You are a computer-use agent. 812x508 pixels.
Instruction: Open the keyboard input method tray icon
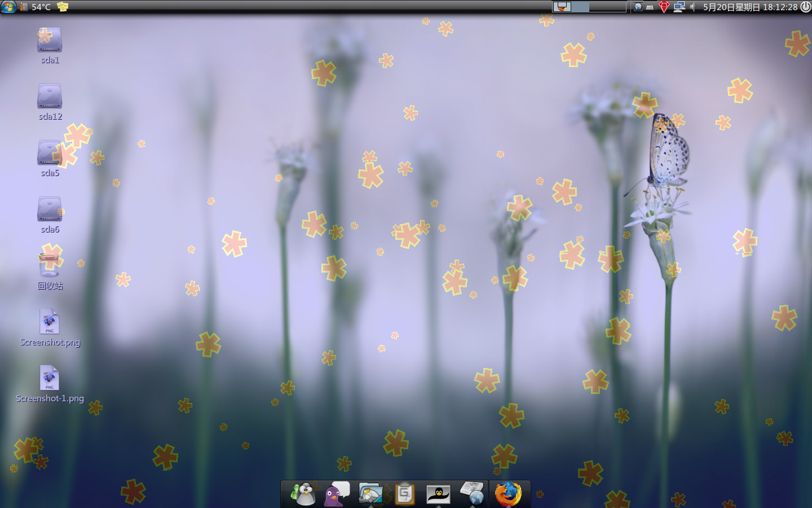(650, 7)
